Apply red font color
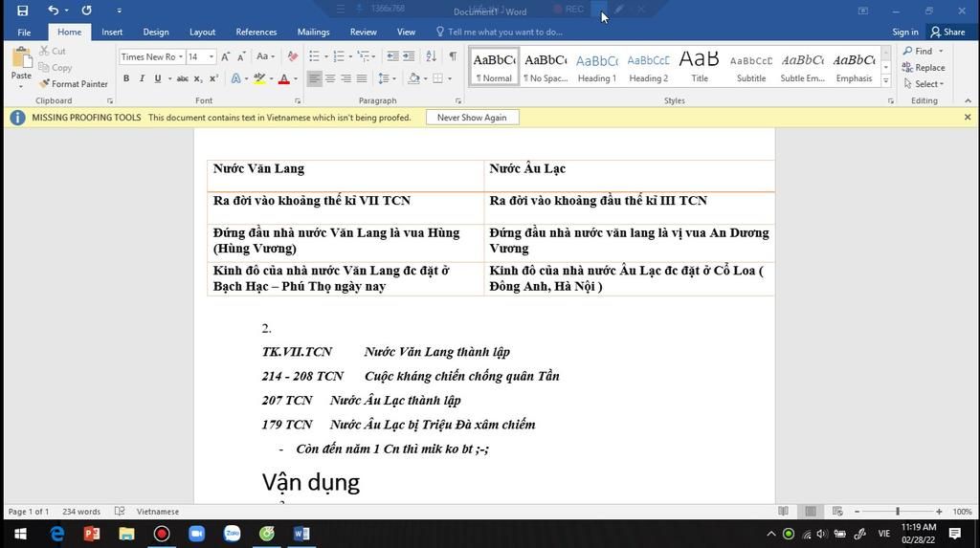This screenshot has width=980, height=548. tap(283, 78)
